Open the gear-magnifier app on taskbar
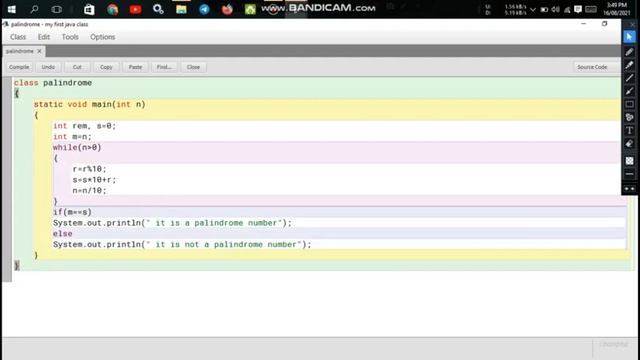The image size is (640, 360). 158,9
